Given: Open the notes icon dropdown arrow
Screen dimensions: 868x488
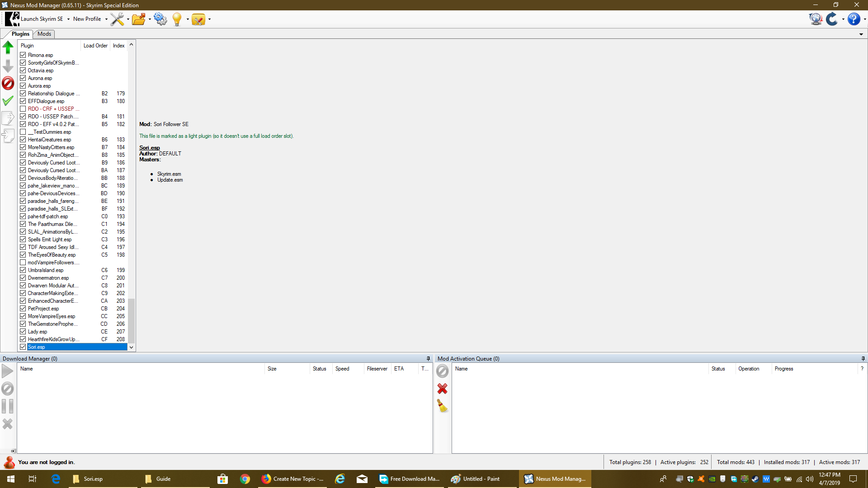Looking at the screenshot, I should click(x=209, y=19).
